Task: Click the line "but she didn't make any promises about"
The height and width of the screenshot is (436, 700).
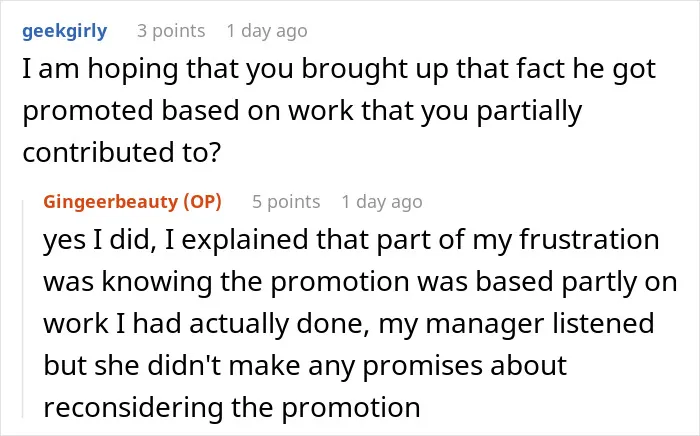Action: click(305, 366)
